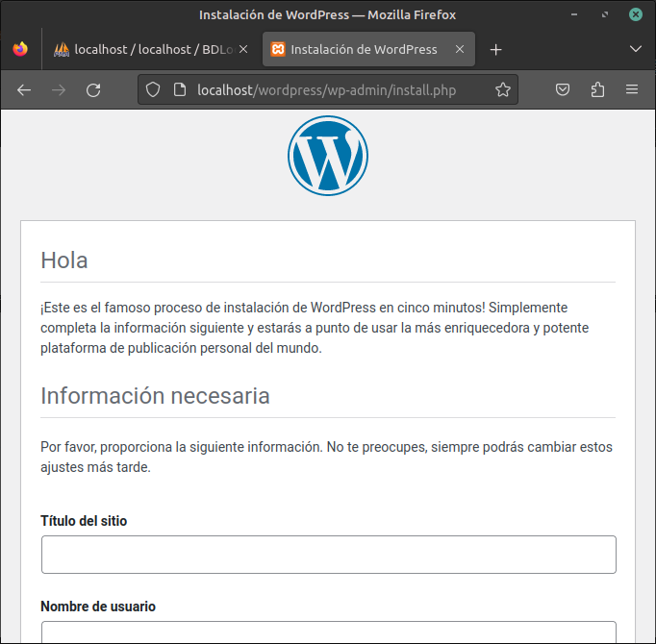
Task: Click the Nombre de usuario input field
Action: (329, 632)
